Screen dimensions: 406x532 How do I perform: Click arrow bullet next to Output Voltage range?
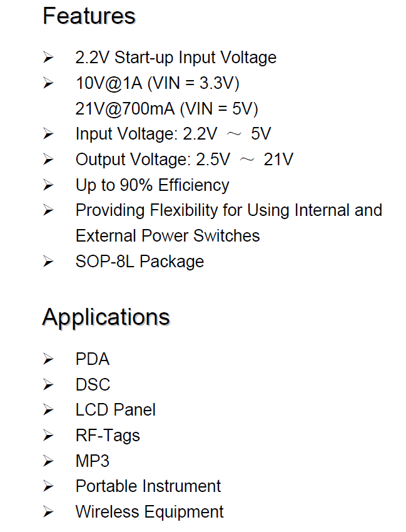[48, 160]
